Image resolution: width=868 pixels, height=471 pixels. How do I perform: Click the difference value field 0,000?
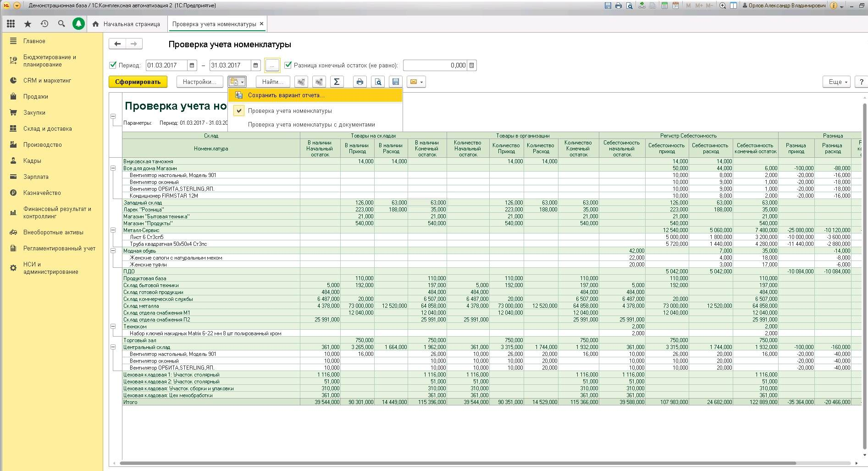coord(436,65)
